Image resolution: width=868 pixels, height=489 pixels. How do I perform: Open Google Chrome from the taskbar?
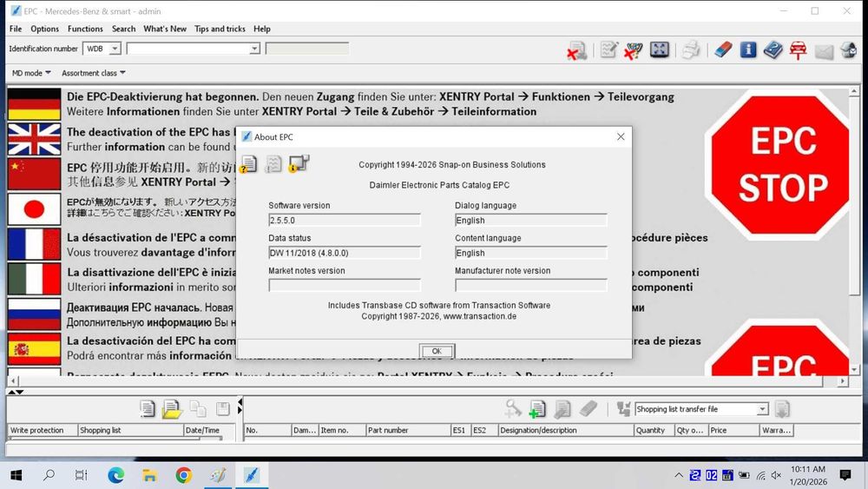click(x=184, y=475)
